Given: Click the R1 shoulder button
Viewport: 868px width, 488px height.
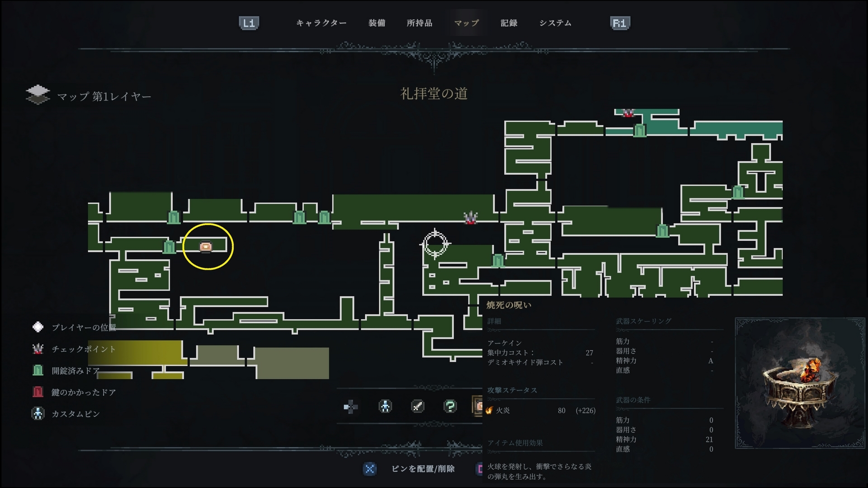Looking at the screenshot, I should click(x=619, y=23).
